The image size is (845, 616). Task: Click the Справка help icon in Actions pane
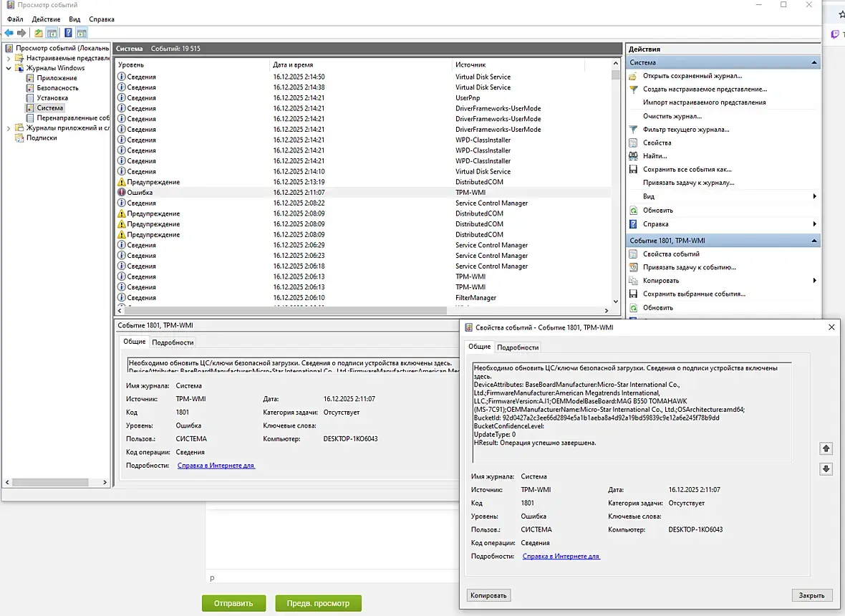tap(634, 223)
